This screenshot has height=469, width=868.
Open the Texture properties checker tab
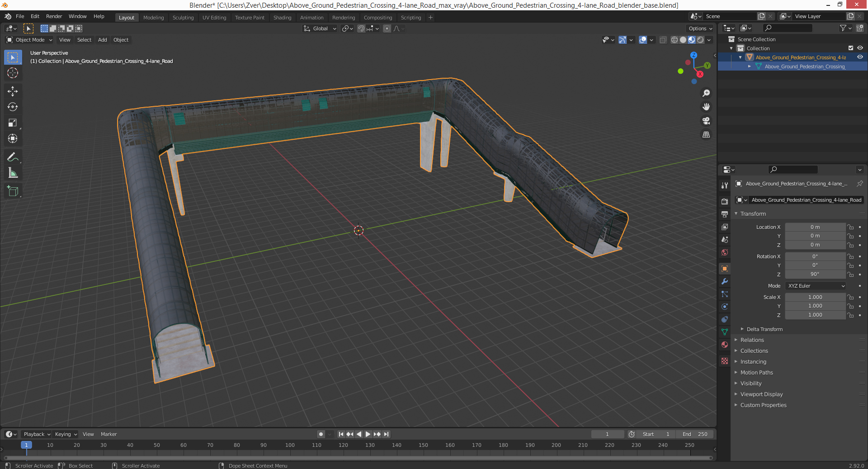click(725, 361)
